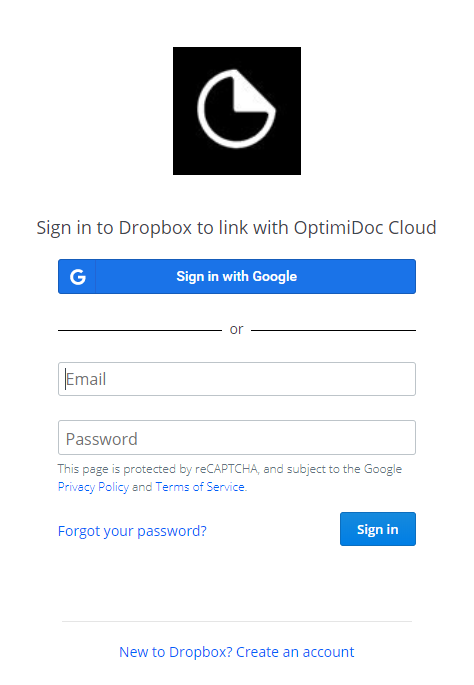Choose Sign in with Google
The height and width of the screenshot is (685, 474).
coord(237,277)
